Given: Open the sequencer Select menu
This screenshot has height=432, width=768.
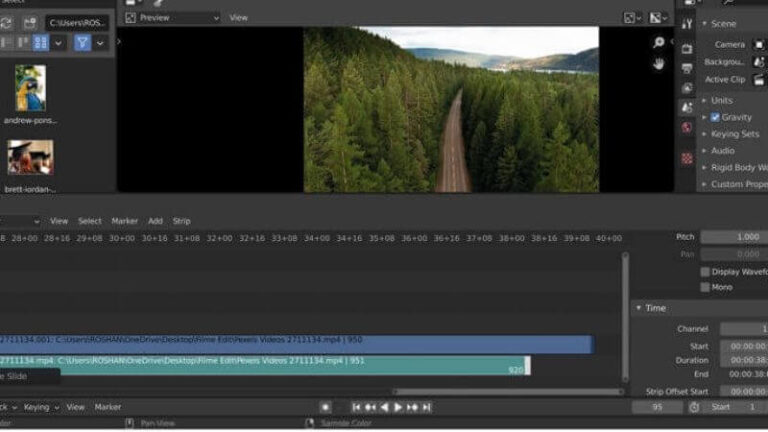Looking at the screenshot, I should coord(90,221).
